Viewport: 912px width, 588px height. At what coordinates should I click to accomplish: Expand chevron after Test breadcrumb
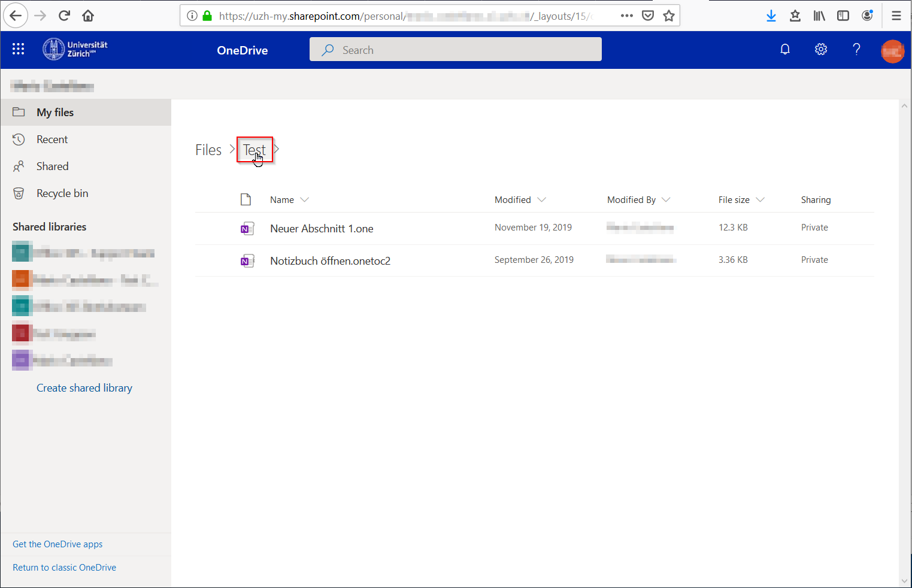point(277,148)
